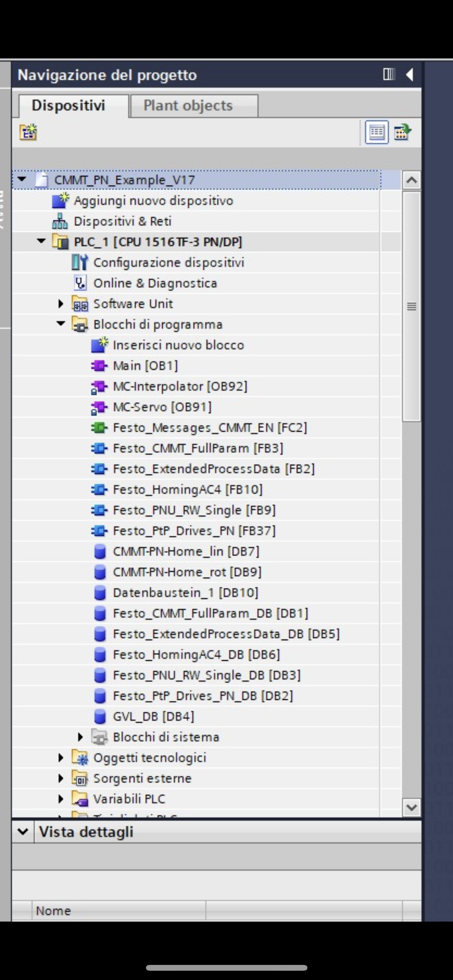453x980 pixels.
Task: Select the Main [OB1] row text
Action: 145,365
